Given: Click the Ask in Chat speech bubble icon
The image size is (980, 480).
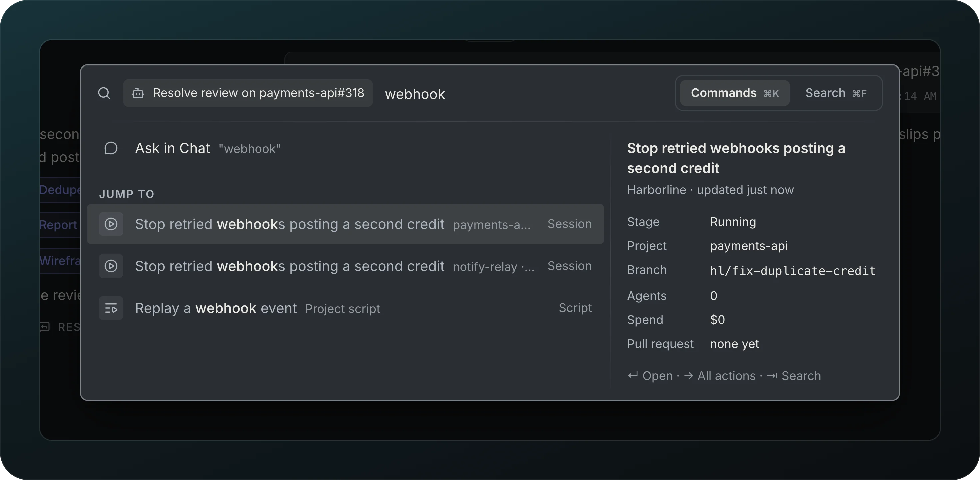Looking at the screenshot, I should pos(111,148).
